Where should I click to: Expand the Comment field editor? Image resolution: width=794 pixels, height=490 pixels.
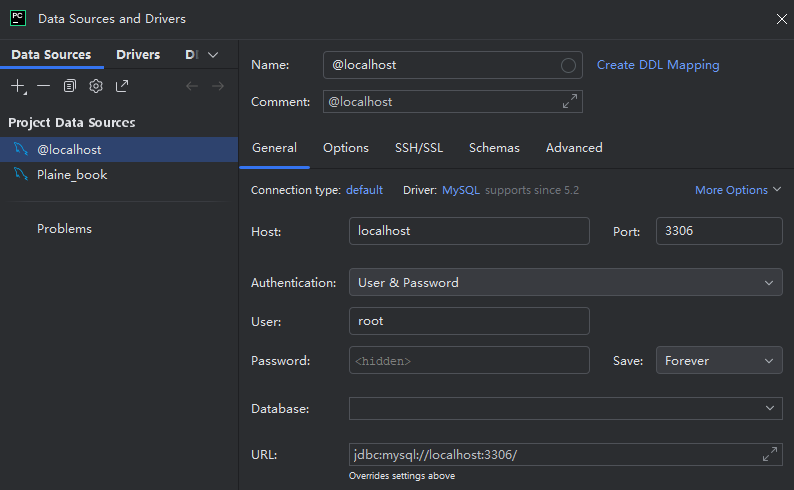pyautogui.click(x=570, y=101)
